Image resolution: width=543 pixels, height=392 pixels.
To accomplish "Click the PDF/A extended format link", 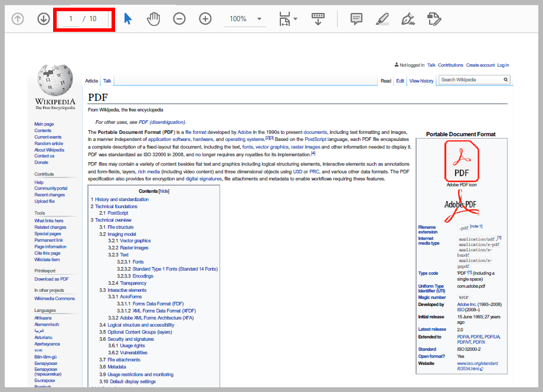I will coord(463,337).
